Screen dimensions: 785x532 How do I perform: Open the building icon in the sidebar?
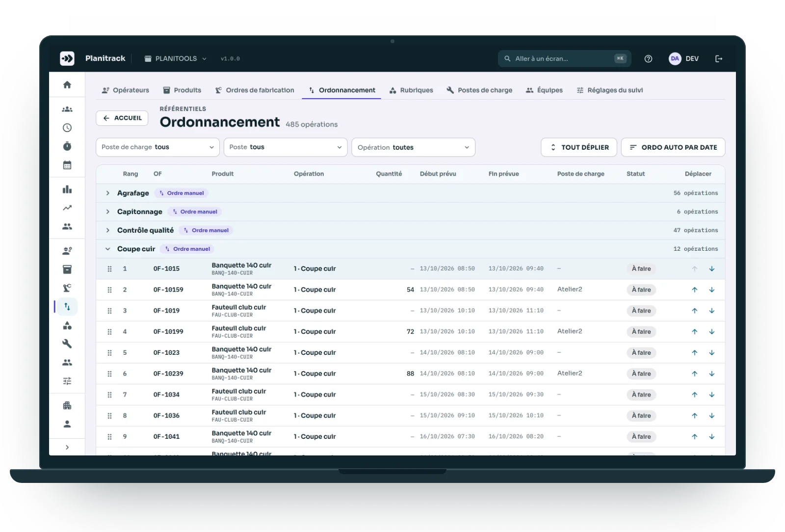pyautogui.click(x=67, y=405)
